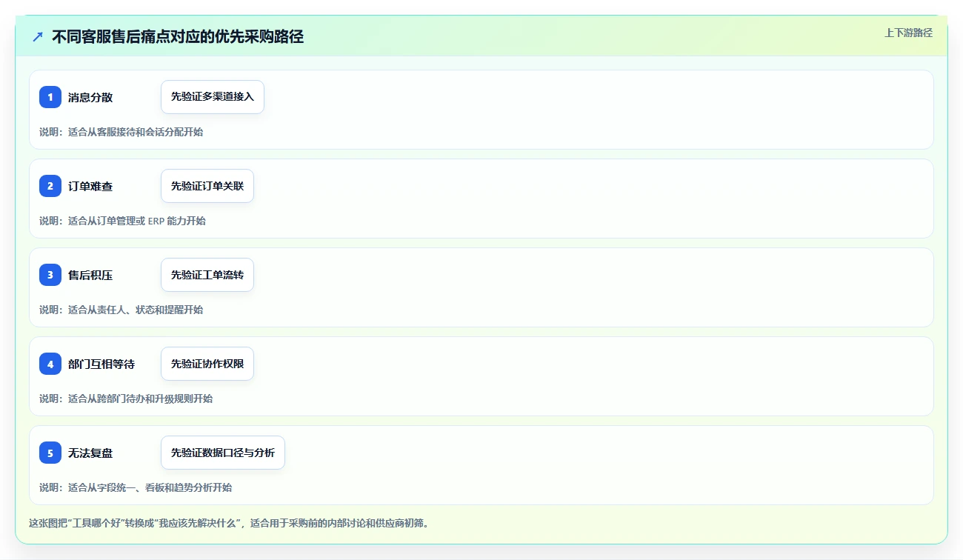Click the footer caption starting 这张图把

pyautogui.click(x=229, y=523)
